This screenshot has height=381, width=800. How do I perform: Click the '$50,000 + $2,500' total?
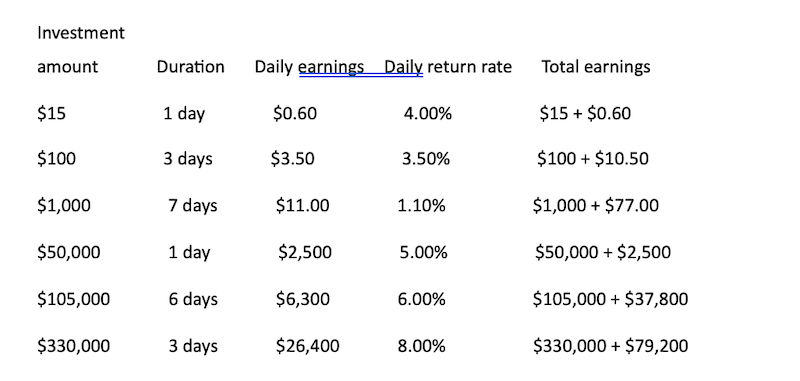point(603,252)
